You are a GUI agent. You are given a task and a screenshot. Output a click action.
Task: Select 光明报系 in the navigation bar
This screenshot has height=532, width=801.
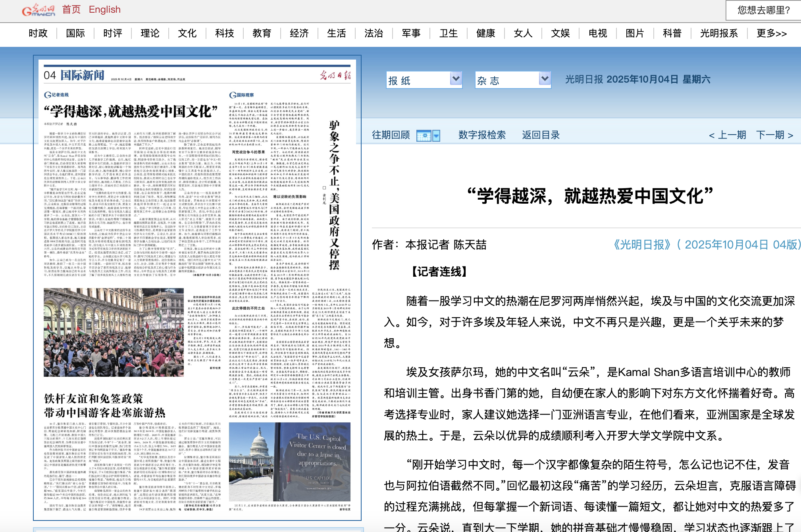point(719,33)
